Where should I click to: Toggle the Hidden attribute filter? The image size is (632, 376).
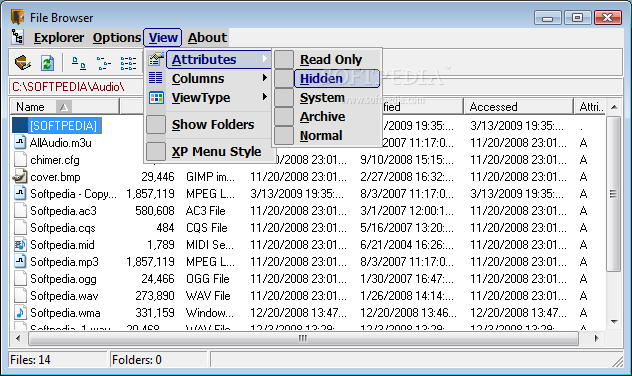coord(327,79)
